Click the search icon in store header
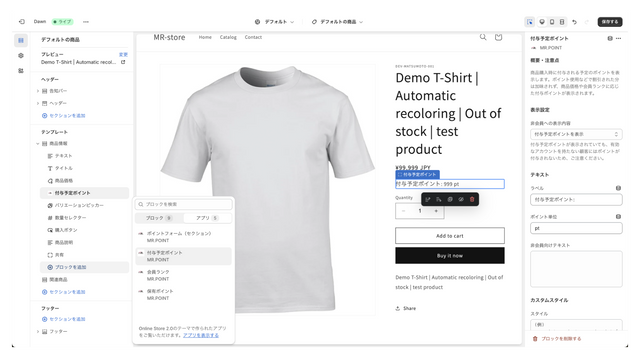 (483, 37)
